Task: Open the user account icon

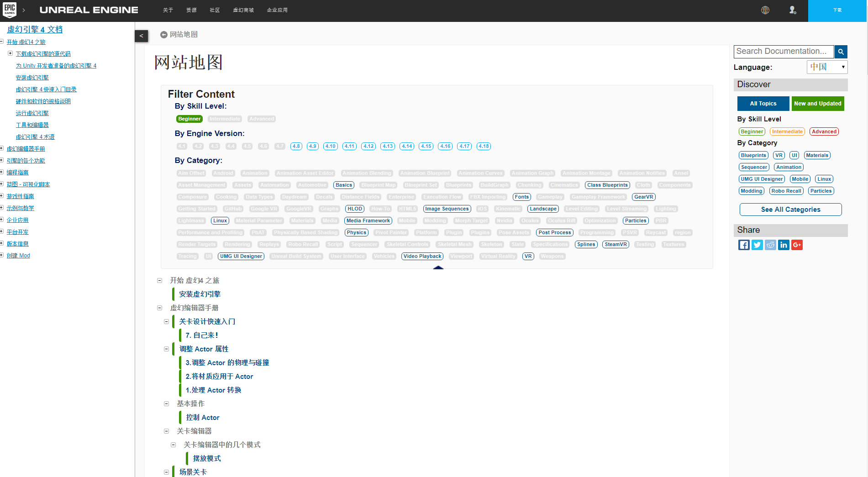Action: coord(793,10)
